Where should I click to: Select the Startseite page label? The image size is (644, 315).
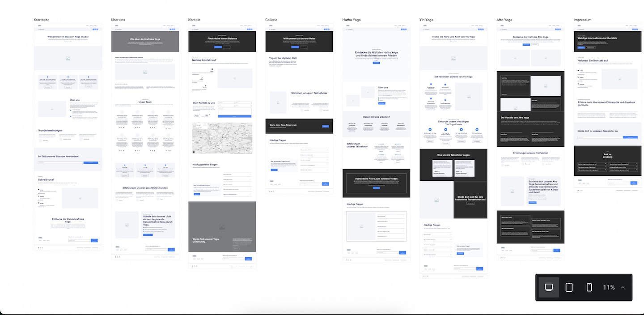(x=42, y=20)
